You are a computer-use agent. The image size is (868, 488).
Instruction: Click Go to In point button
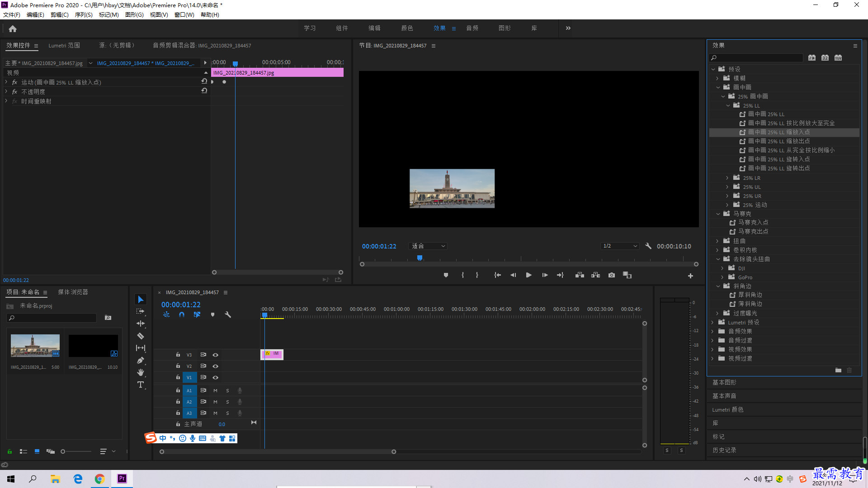pyautogui.click(x=497, y=275)
